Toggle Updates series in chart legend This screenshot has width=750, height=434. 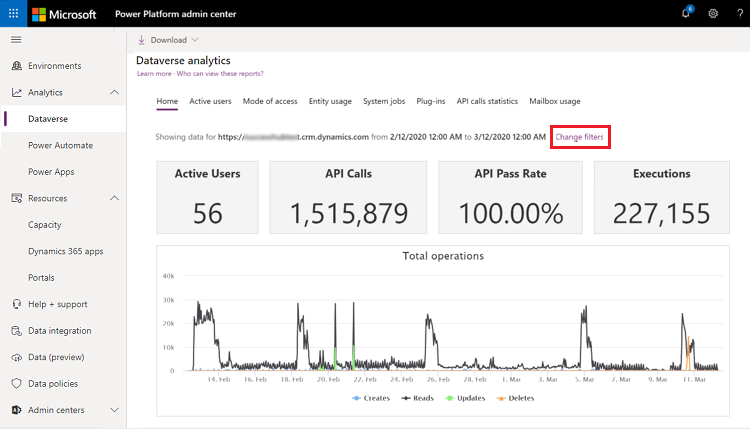pos(465,398)
